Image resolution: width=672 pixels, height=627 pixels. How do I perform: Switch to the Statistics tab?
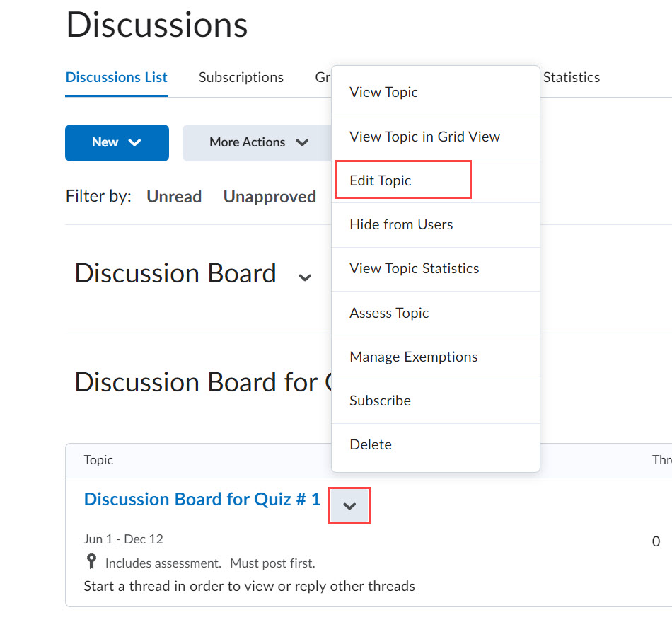point(571,77)
